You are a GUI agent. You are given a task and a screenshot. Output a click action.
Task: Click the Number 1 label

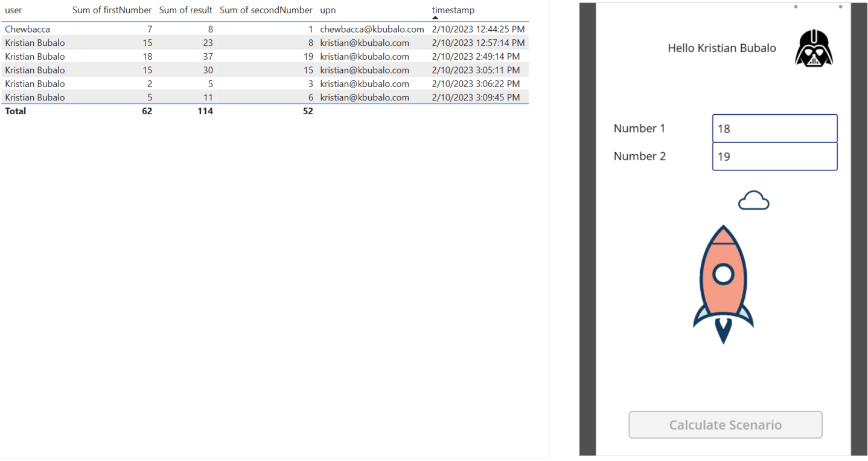pyautogui.click(x=639, y=128)
